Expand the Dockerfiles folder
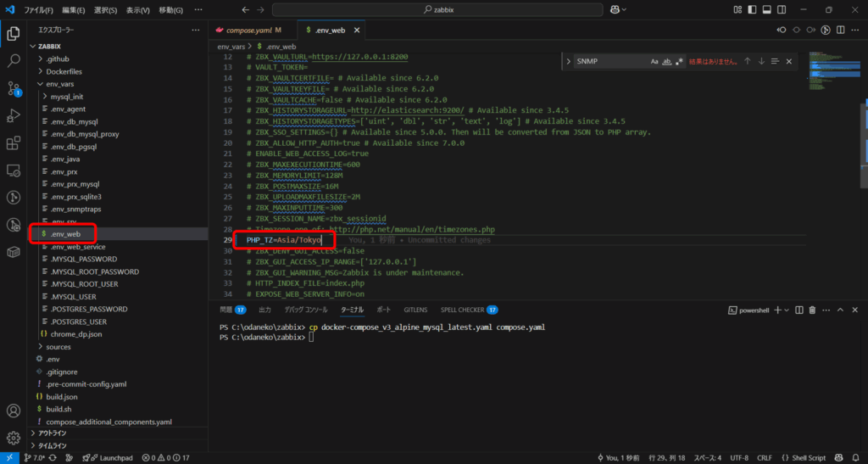This screenshot has height=464, width=868. click(x=41, y=71)
